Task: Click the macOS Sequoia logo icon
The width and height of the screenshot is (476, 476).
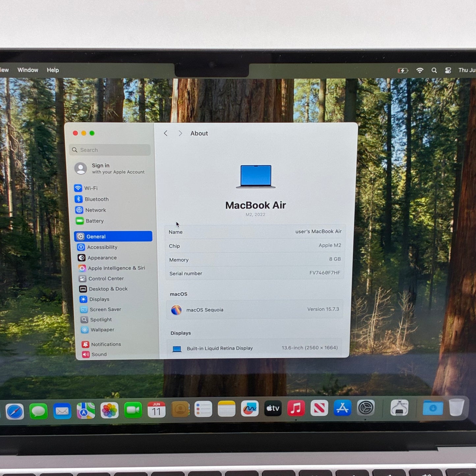Action: tap(176, 310)
